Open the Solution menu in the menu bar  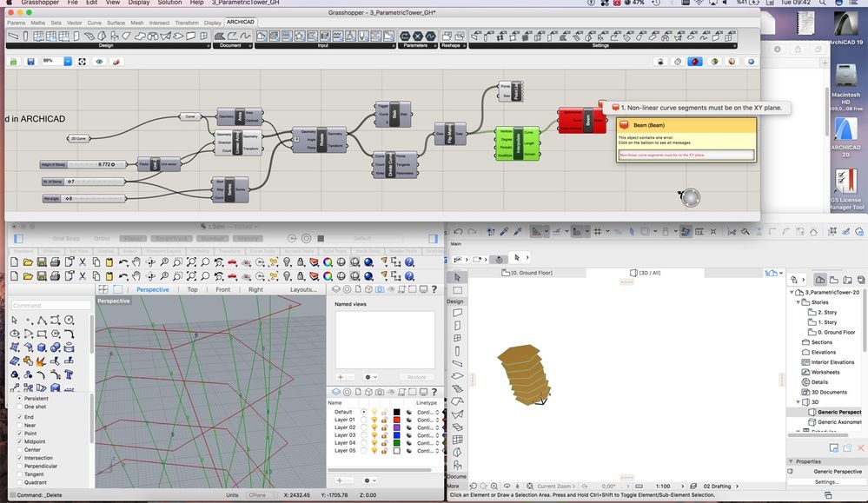(x=169, y=3)
